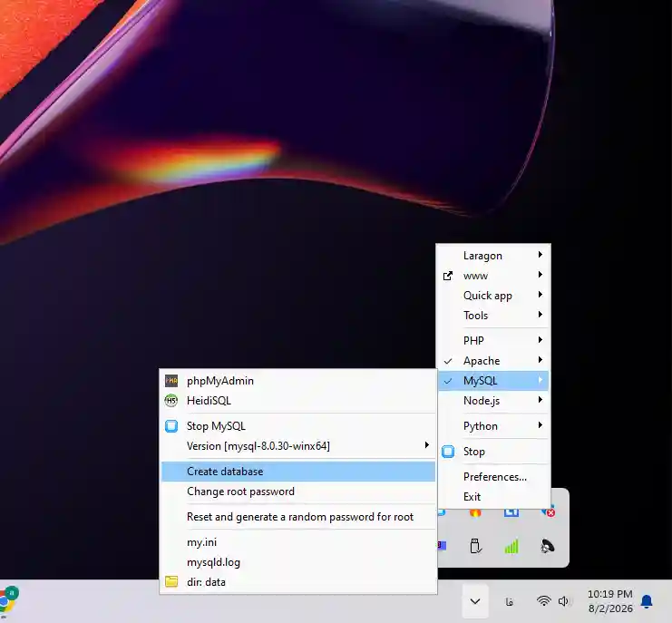Open the notification bell icon
Viewport: 672px width, 623px height.
click(x=647, y=601)
